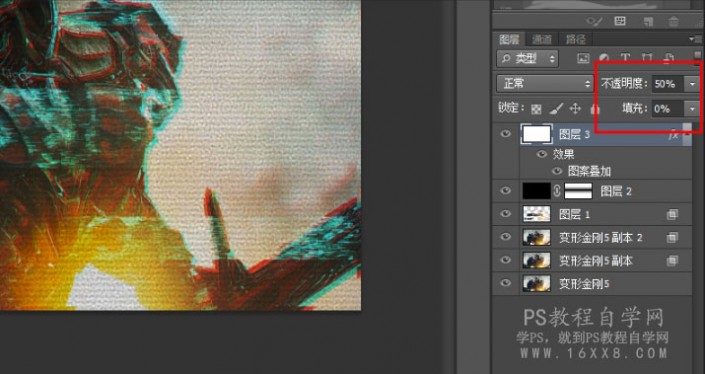The image size is (705, 374).
Task: Switch to the 路径 tab
Action: (x=576, y=40)
